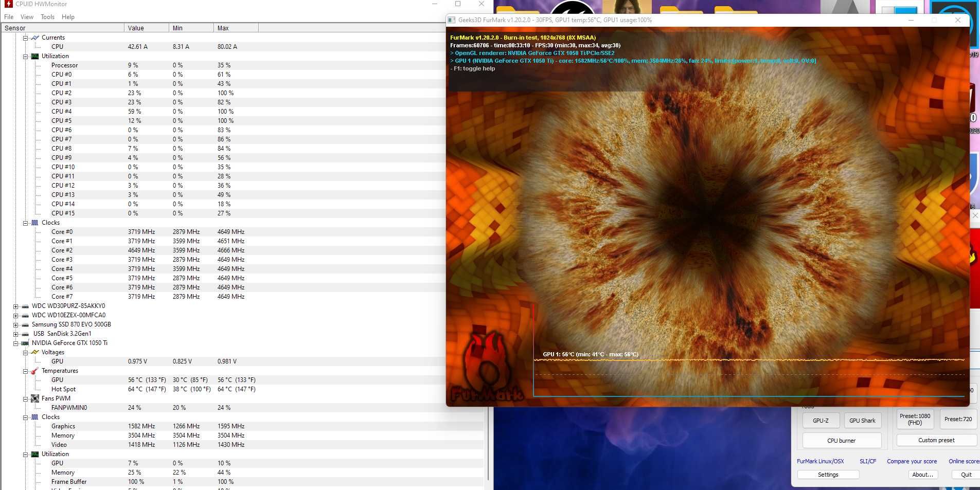The height and width of the screenshot is (490, 980).
Task: Collapse the CPU Clocks node
Action: point(25,223)
